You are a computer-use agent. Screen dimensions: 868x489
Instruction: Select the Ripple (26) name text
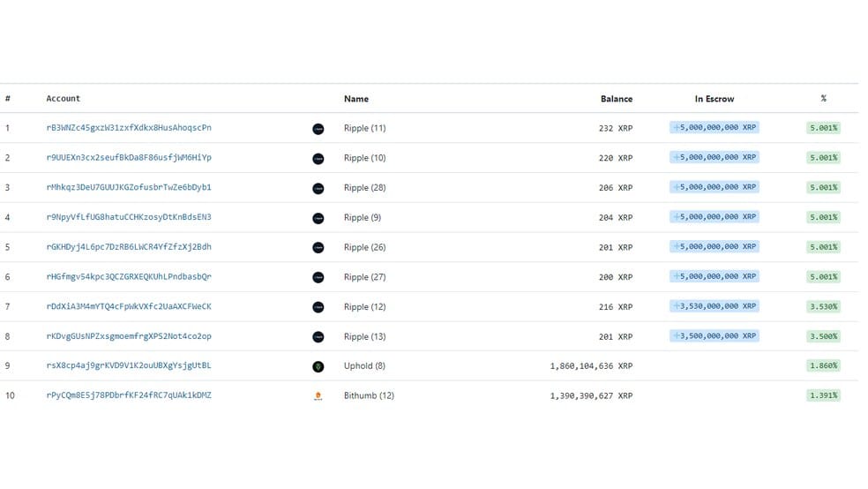pos(365,247)
